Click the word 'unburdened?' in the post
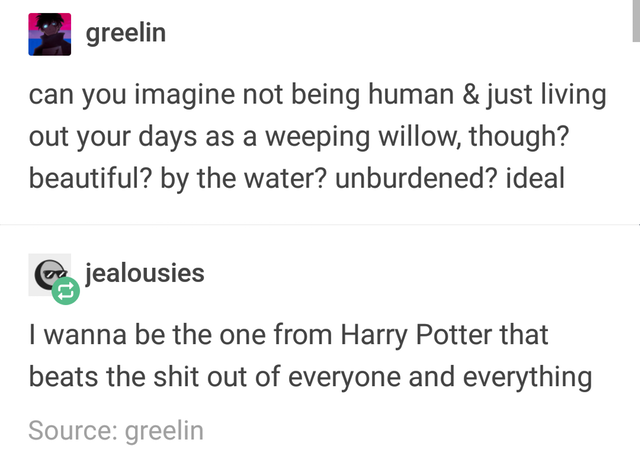 click(416, 178)
